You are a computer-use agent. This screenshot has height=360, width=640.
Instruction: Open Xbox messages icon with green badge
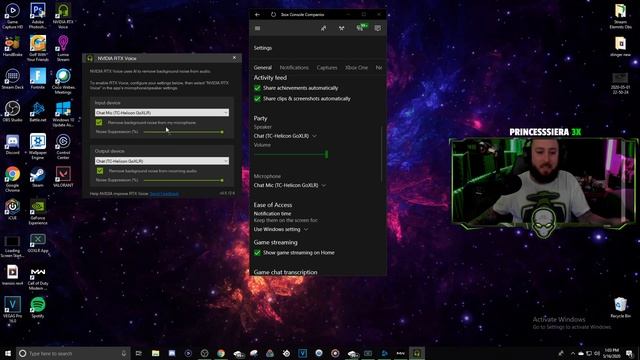(x=361, y=27)
